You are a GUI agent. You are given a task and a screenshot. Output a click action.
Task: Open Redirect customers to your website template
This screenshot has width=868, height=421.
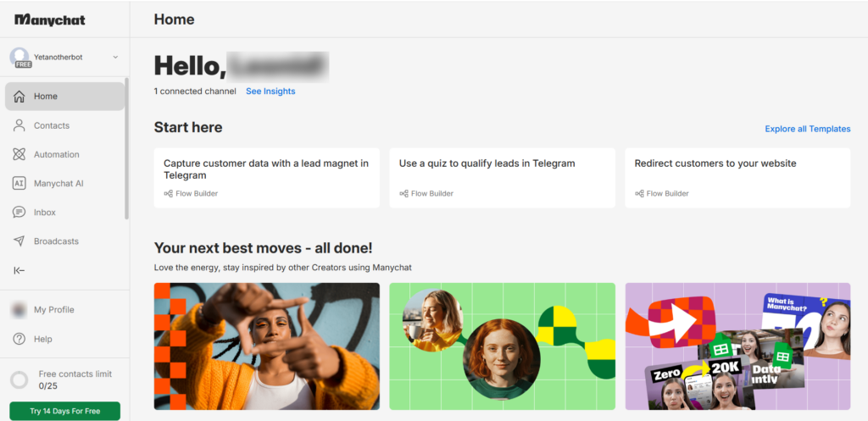[x=737, y=178]
